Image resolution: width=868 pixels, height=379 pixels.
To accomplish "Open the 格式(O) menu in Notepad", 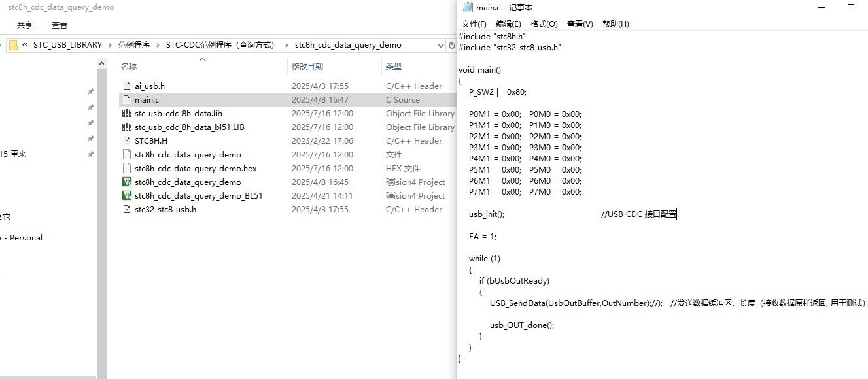I will (x=544, y=24).
